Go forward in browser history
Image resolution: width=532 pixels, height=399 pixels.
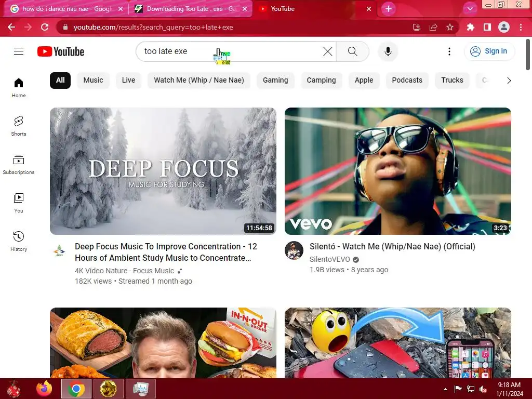point(28,27)
